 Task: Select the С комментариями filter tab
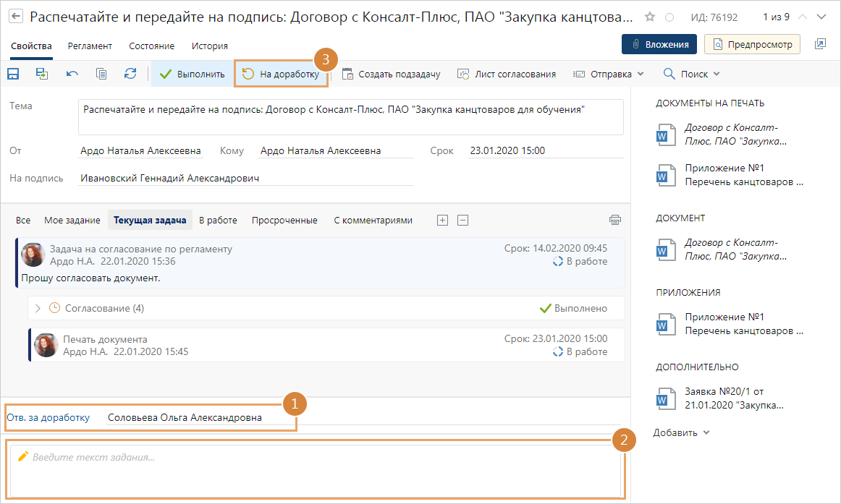point(373,220)
